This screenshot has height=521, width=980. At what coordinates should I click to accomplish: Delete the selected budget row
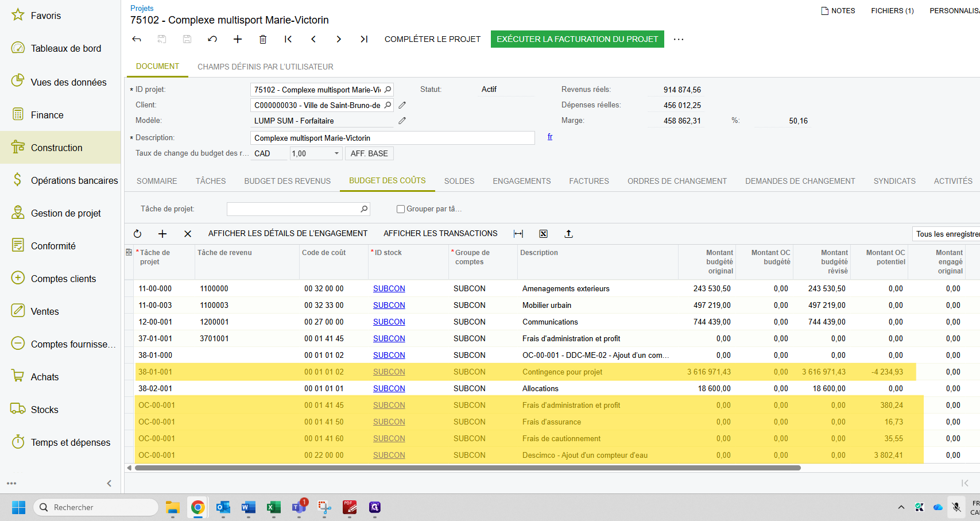(x=188, y=234)
